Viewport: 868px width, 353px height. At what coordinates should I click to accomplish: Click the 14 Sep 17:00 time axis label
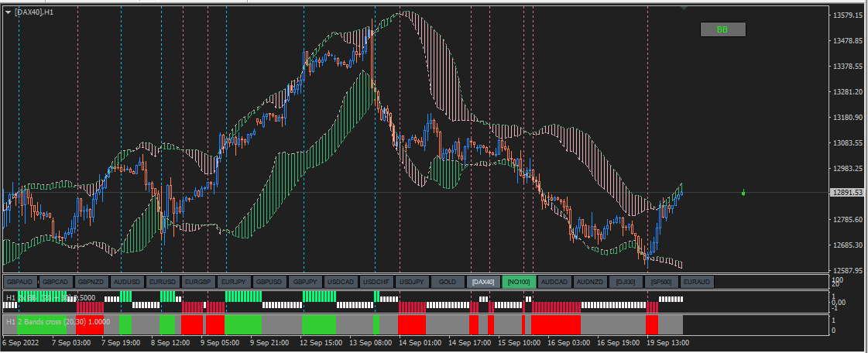point(470,343)
